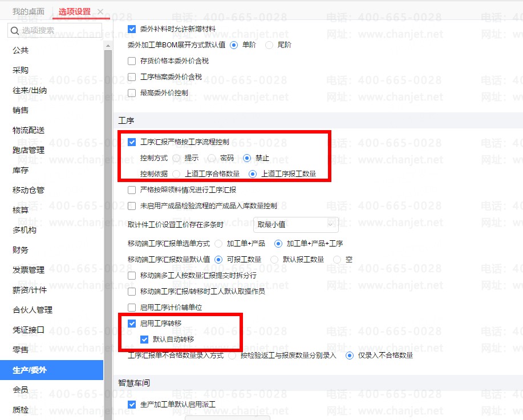Uncheck 委外补料时允许新增材料
The image size is (523, 420).
(132, 29)
